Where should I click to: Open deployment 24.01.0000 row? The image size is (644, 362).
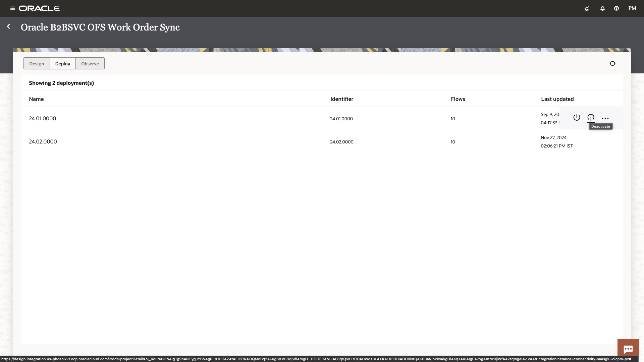tap(42, 118)
